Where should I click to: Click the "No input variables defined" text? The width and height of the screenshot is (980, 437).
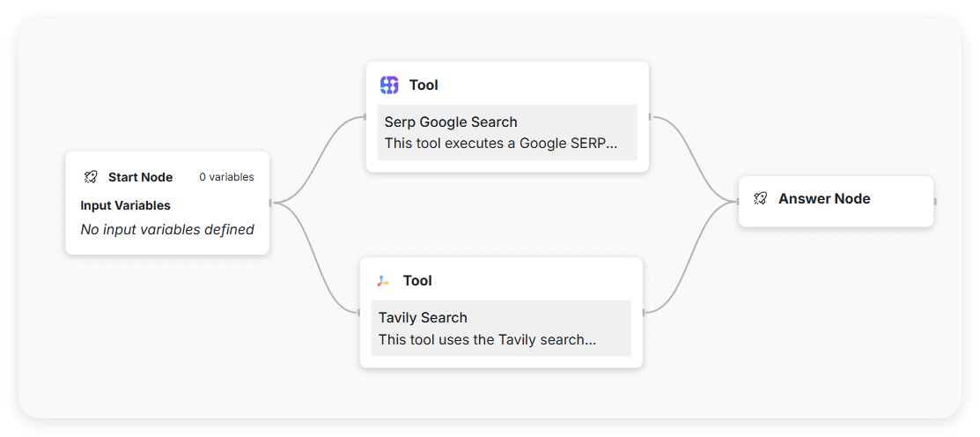tap(167, 230)
